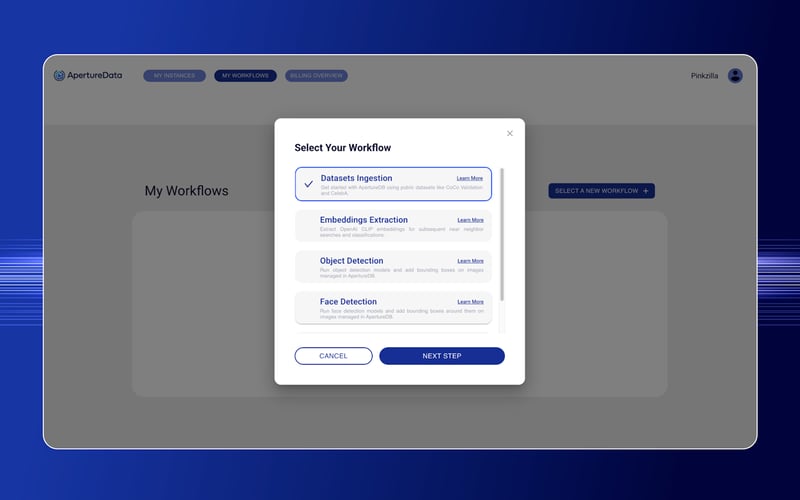The image size is (800, 500).
Task: Choose the Object Detection workflow card
Action: pyautogui.click(x=393, y=266)
